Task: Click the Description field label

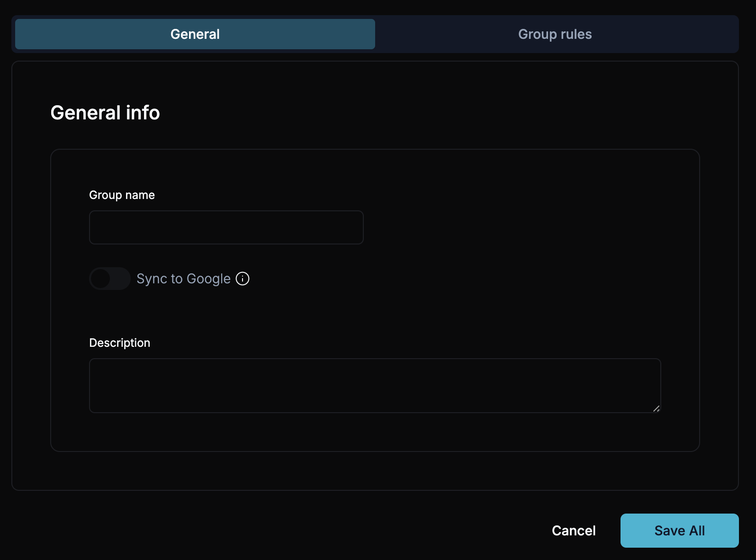Action: point(119,343)
